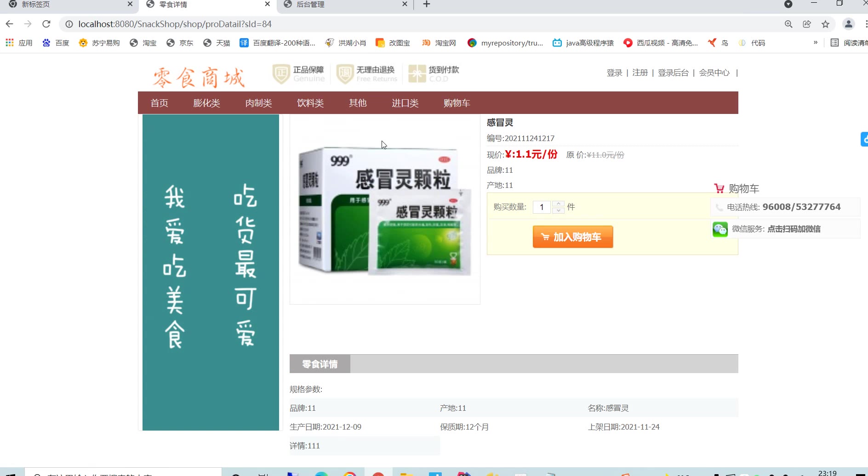Screen dimensions: 868x476
Task: Open the 改图宝 bookmark
Action: (393, 43)
